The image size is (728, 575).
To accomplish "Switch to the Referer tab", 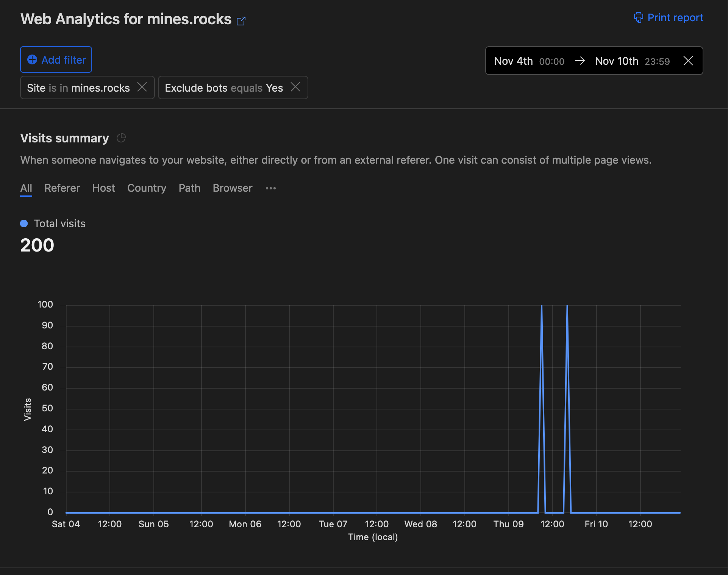I will coord(62,188).
